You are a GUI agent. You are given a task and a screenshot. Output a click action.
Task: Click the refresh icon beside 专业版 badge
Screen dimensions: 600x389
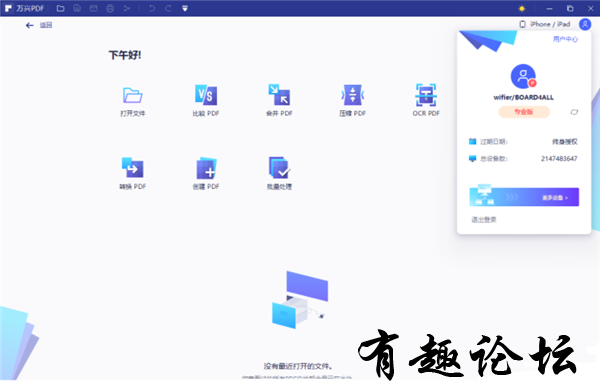click(574, 112)
